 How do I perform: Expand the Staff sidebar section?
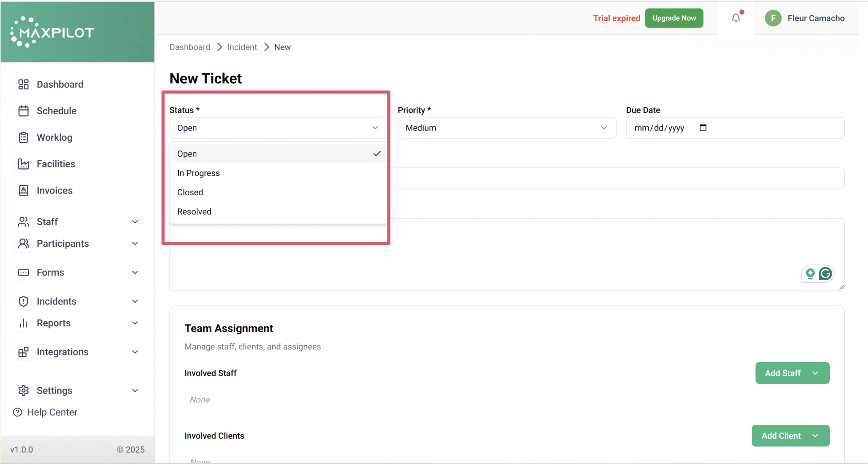(x=77, y=222)
